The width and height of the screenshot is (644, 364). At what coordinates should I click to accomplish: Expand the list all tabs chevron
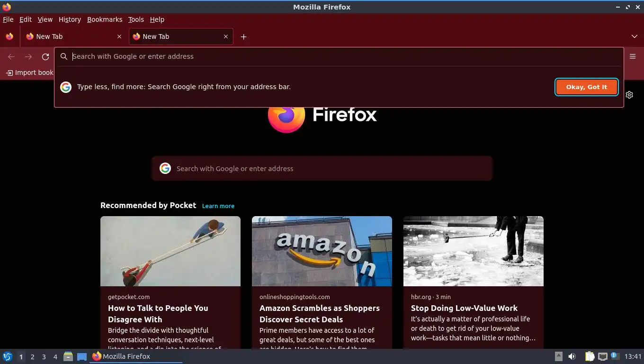click(635, 36)
